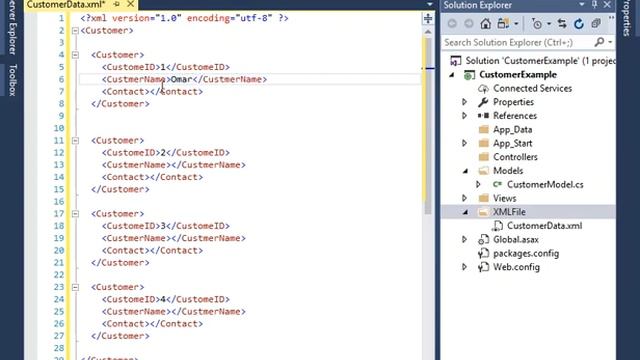Open the CustomerModel.cs file
This screenshot has width=640, height=360.
[x=545, y=185]
